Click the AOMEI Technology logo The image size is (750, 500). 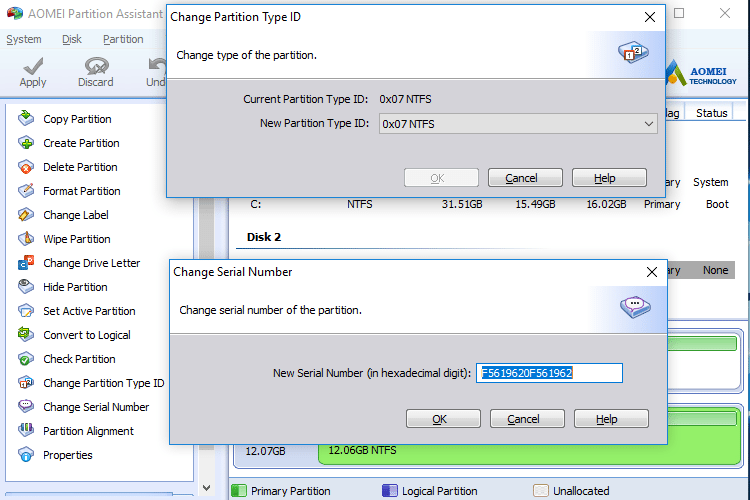coord(701,73)
